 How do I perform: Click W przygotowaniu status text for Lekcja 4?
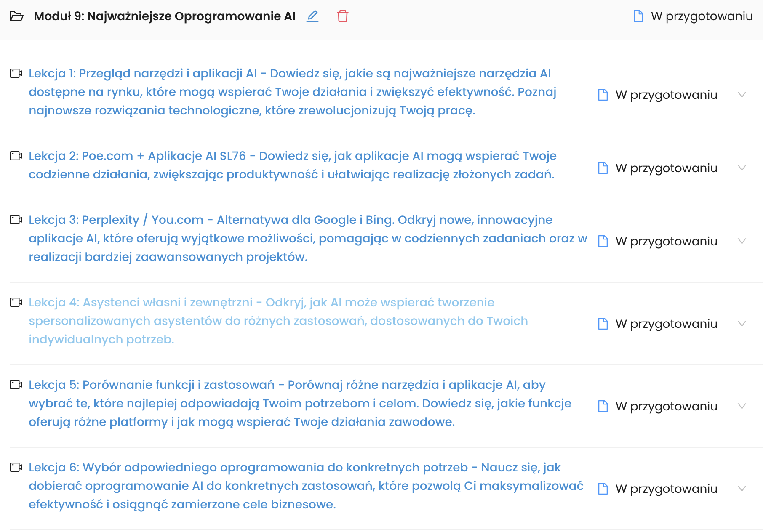(x=667, y=324)
